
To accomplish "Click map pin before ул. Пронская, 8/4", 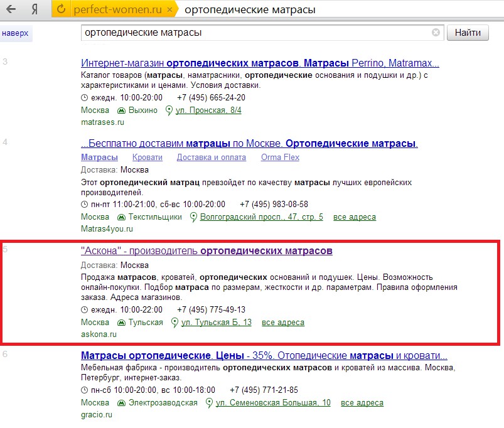I will coord(169,110).
